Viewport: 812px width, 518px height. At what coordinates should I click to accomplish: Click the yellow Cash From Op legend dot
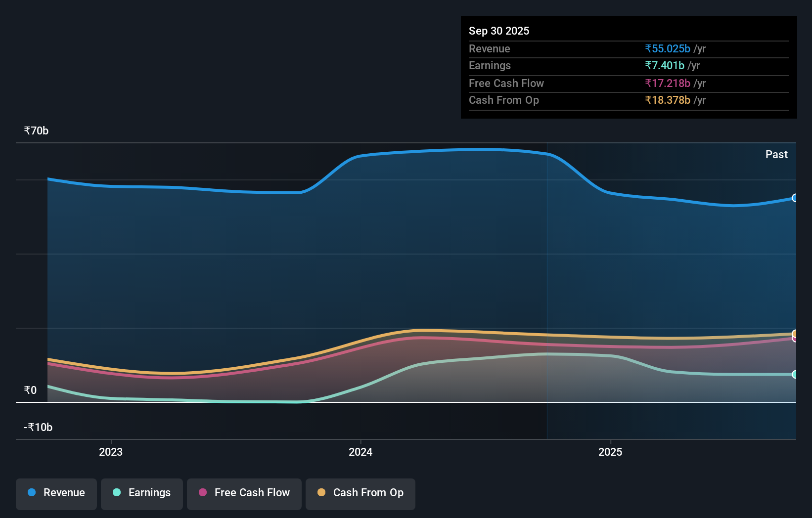pos(321,492)
